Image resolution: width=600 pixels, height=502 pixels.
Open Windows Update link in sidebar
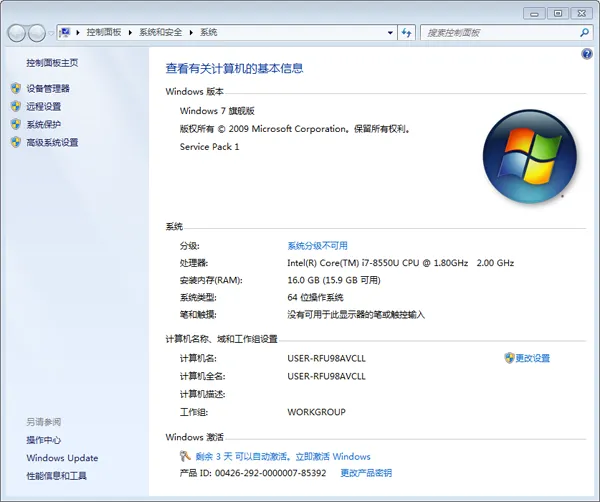62,458
